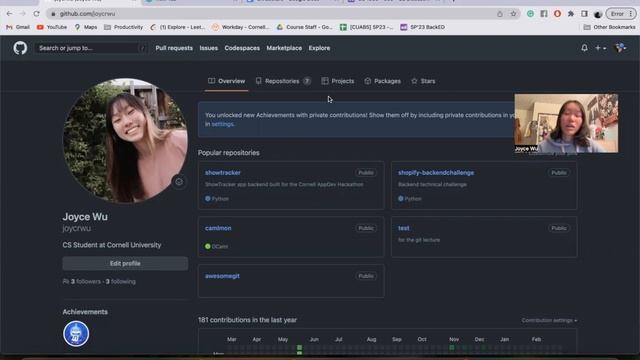
Task: Click the browser back arrow
Action: [x=9, y=13]
